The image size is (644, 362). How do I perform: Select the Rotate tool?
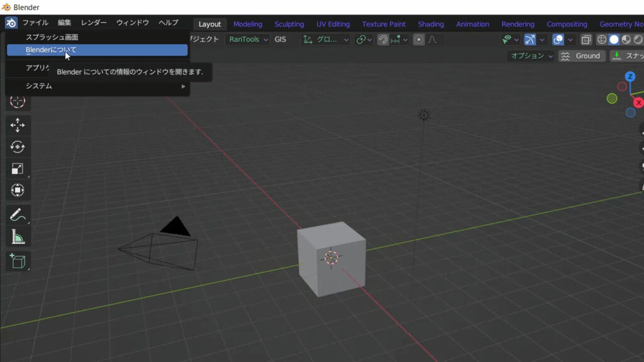point(17,147)
